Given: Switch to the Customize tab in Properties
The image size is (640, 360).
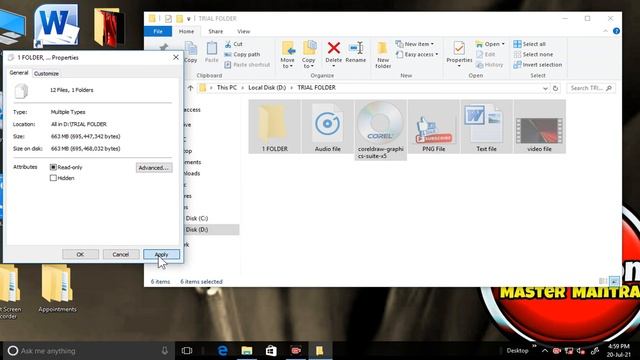Looking at the screenshot, I should click(x=47, y=73).
